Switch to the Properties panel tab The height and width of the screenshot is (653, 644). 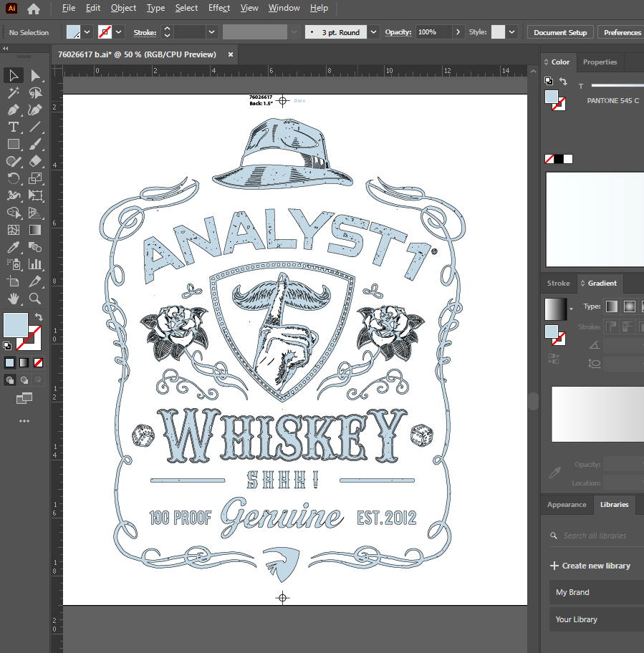coord(600,62)
